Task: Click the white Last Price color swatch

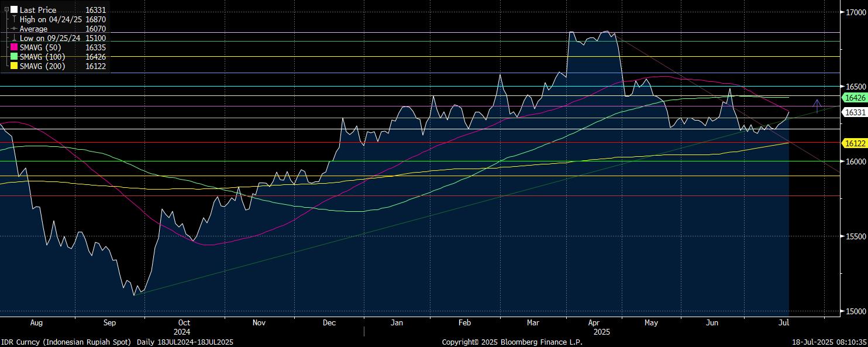Action: point(14,10)
